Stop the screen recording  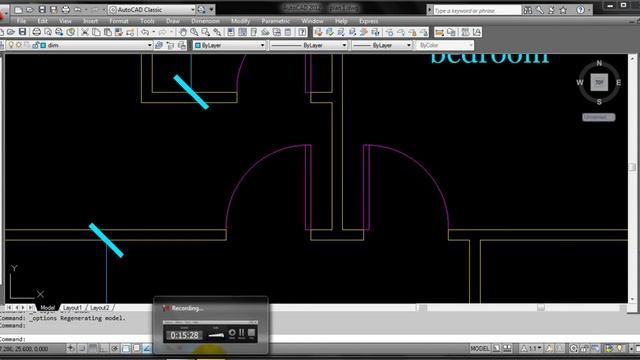(251, 333)
